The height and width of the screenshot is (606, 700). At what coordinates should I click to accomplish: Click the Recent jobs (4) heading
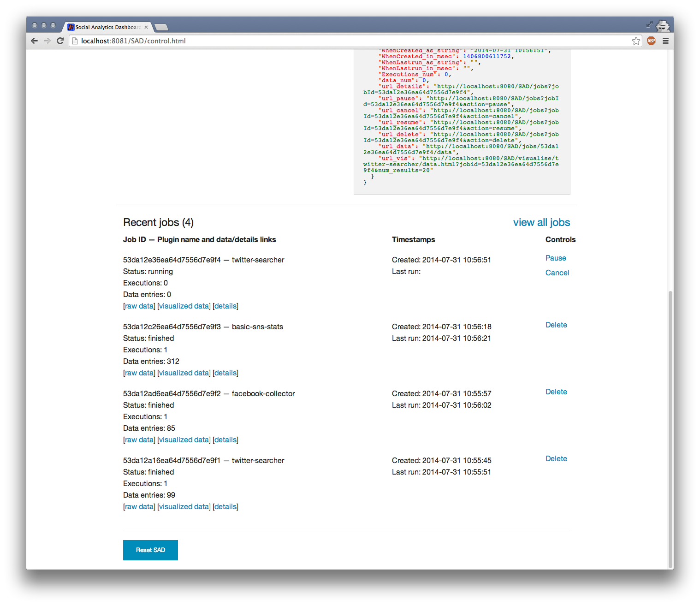pos(158,222)
